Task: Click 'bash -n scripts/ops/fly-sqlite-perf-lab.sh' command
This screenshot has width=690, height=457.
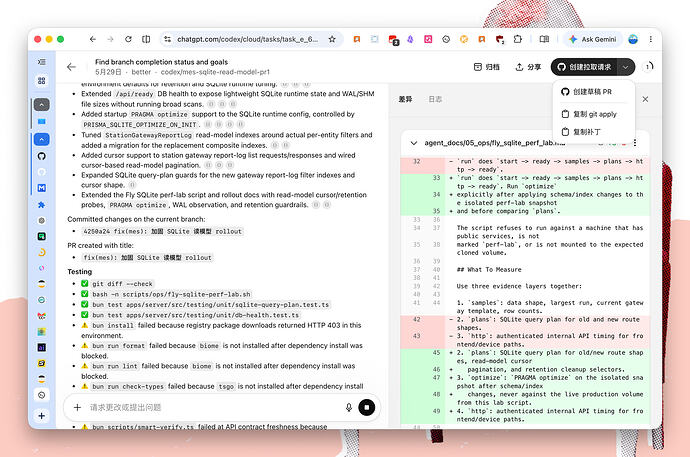Action: point(171,294)
